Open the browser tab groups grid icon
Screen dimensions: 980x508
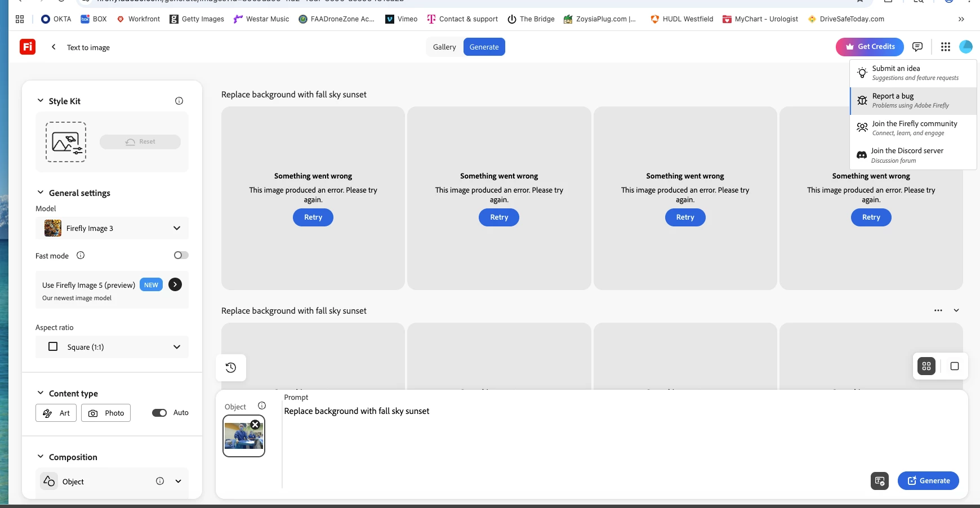(x=20, y=19)
